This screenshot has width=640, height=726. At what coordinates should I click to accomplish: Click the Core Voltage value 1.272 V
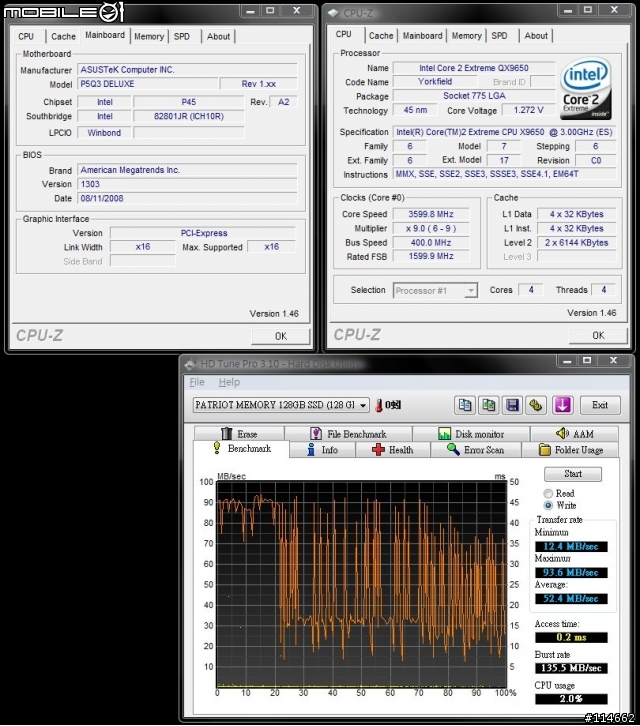(528, 110)
